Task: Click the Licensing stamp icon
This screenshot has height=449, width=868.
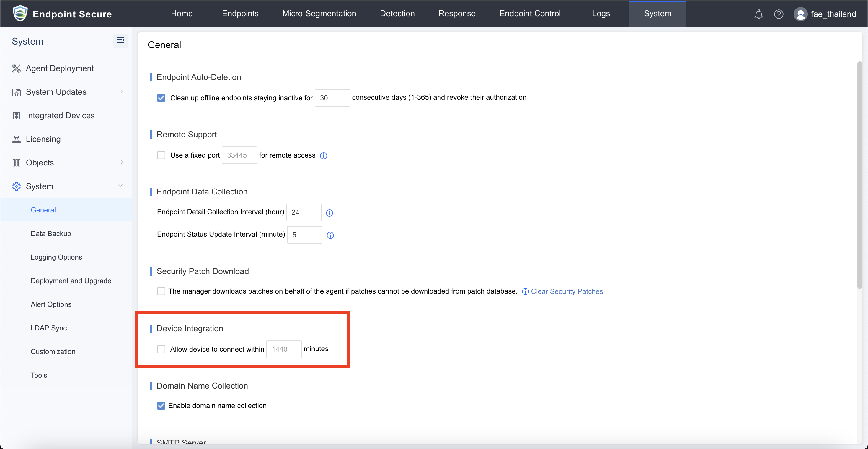Action: (17, 139)
